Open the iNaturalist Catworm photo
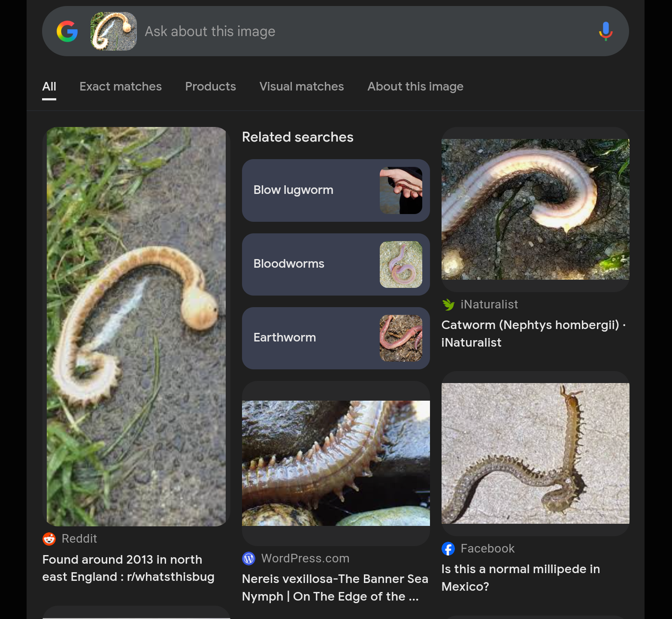 click(x=536, y=209)
